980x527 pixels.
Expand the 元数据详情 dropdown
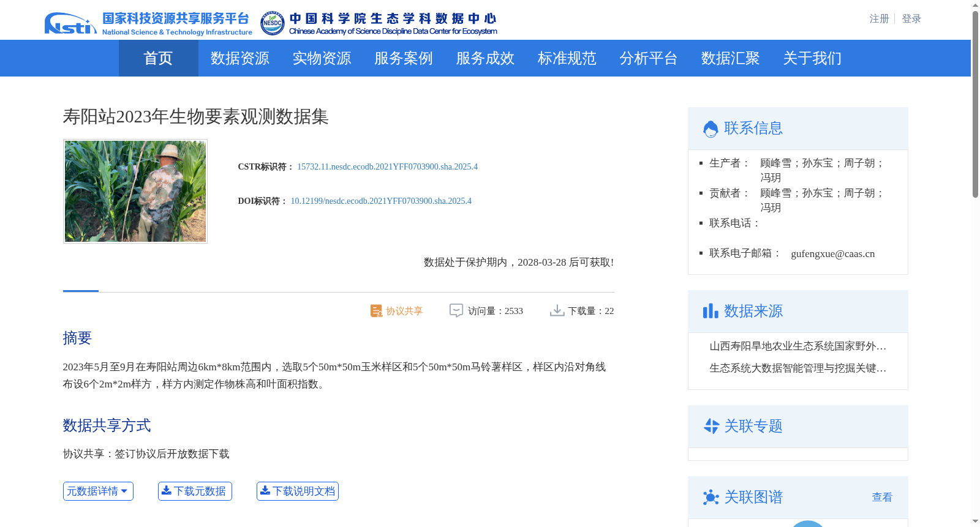click(98, 491)
